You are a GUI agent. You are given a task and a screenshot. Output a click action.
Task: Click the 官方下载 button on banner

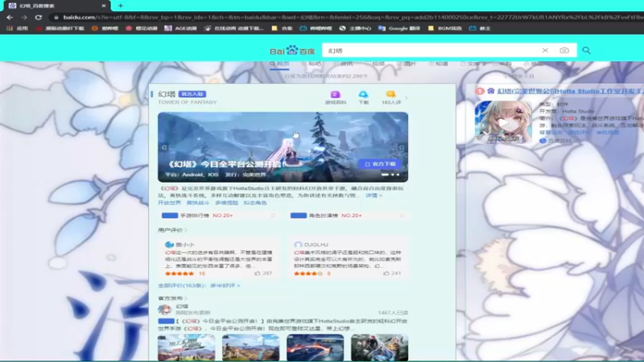(x=380, y=164)
